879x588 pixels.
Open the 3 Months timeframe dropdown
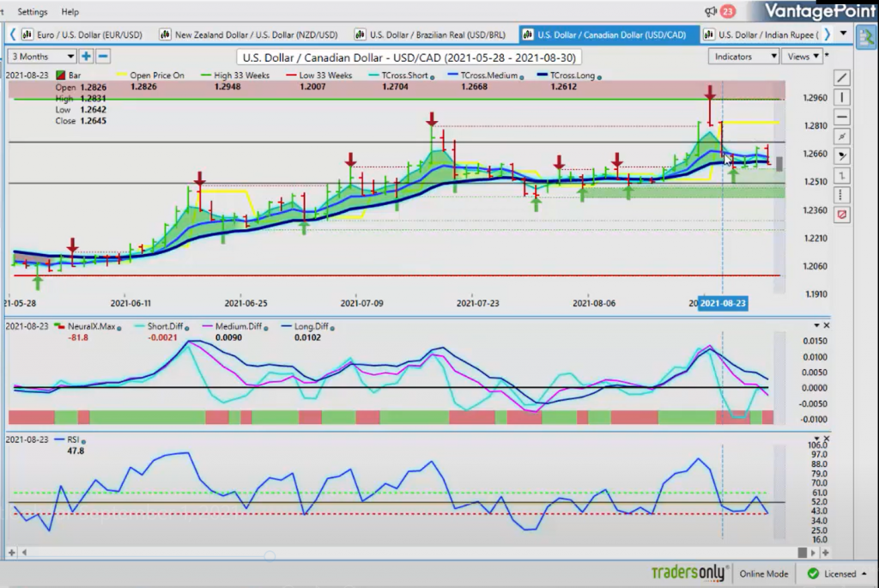tap(42, 56)
